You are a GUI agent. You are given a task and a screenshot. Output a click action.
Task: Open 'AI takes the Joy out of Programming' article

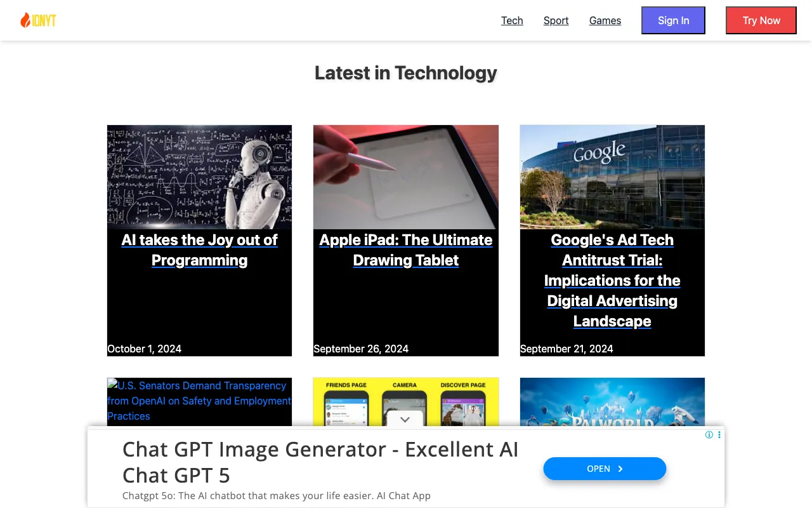click(199, 250)
